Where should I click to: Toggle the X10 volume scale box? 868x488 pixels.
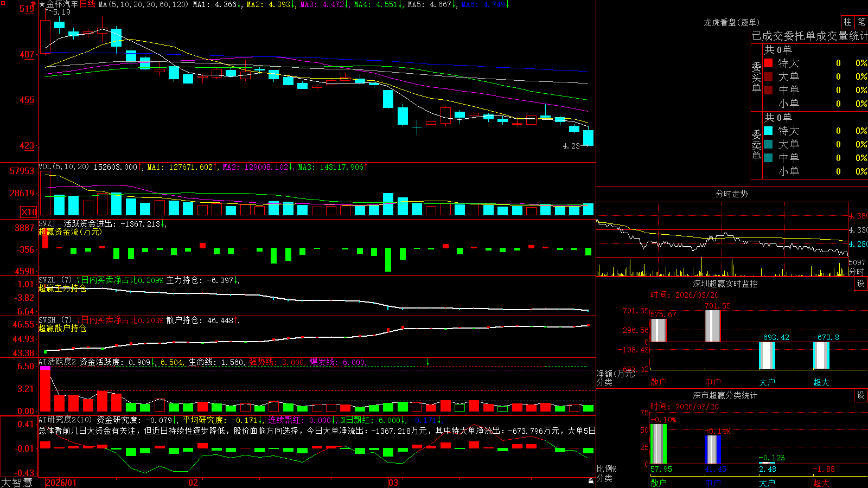click(x=29, y=212)
